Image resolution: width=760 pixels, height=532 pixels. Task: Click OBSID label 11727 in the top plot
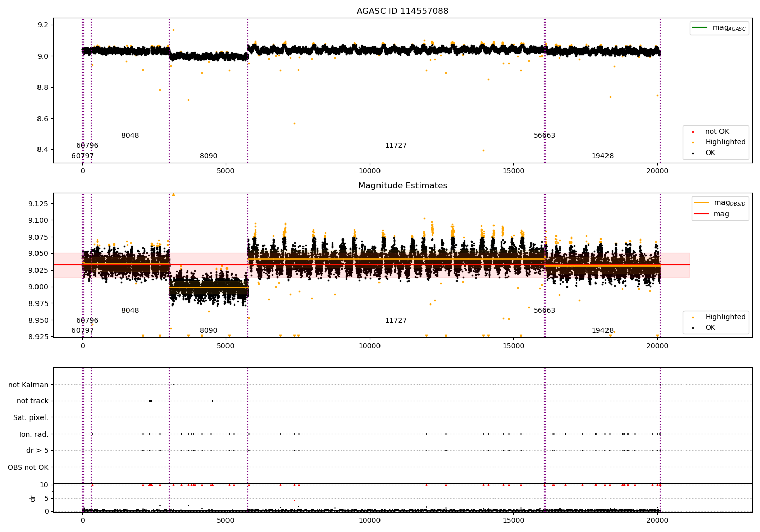[396, 146]
